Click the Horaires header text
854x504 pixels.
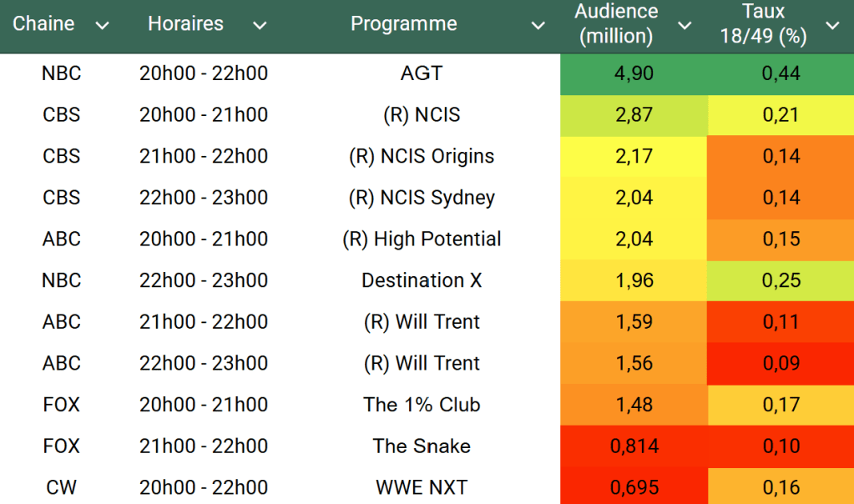pyautogui.click(x=185, y=24)
